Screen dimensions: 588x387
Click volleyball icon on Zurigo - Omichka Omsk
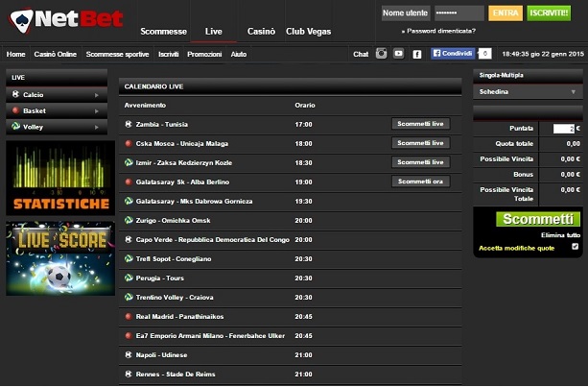[x=129, y=220]
